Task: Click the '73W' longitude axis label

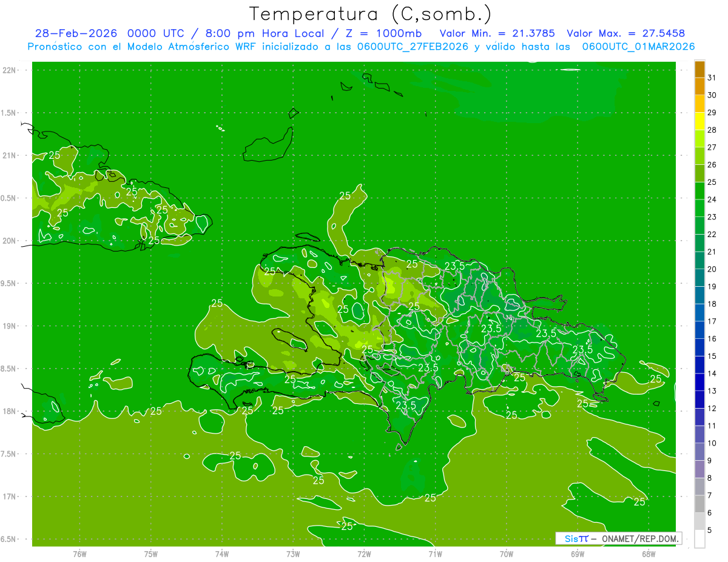Action: pyautogui.click(x=293, y=554)
